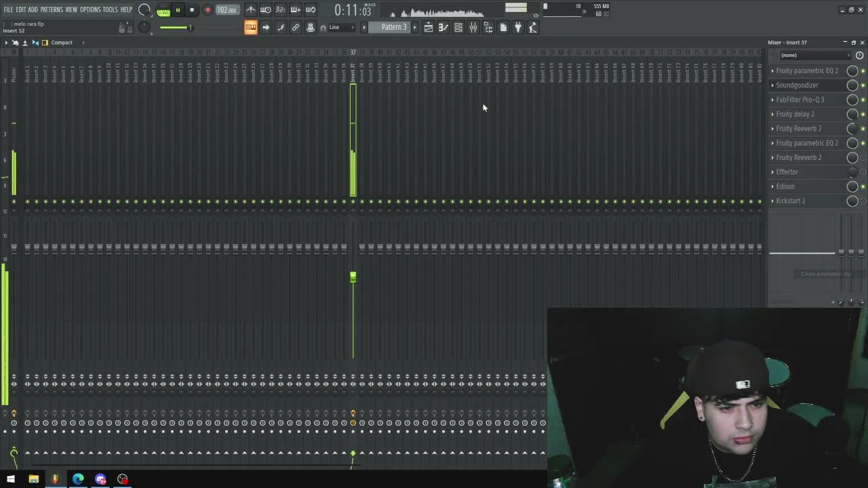868x488 pixels.
Task: Open the PATTERNS menu
Action: point(52,9)
